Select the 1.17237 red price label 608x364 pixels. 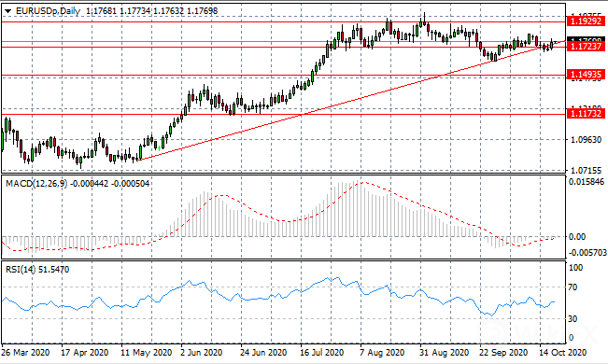point(586,47)
